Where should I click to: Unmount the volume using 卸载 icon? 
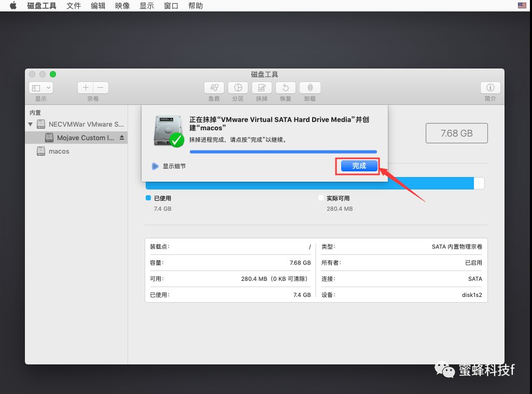tap(309, 88)
